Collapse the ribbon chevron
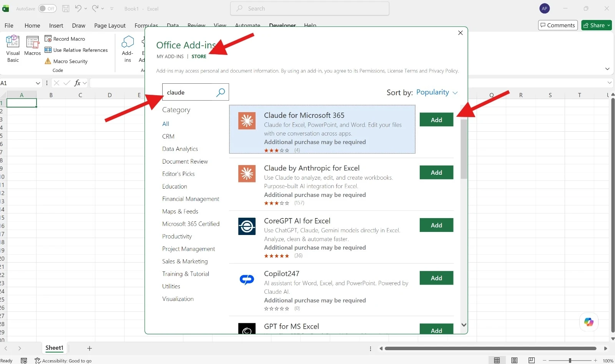This screenshot has width=615, height=364. (x=607, y=69)
